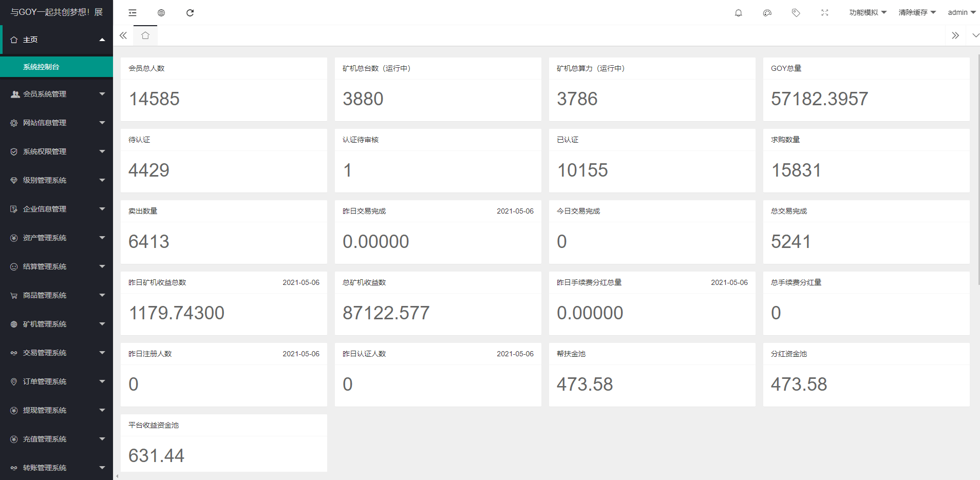Image resolution: width=980 pixels, height=480 pixels.
Task: Click the refresh page icon
Action: (190, 13)
